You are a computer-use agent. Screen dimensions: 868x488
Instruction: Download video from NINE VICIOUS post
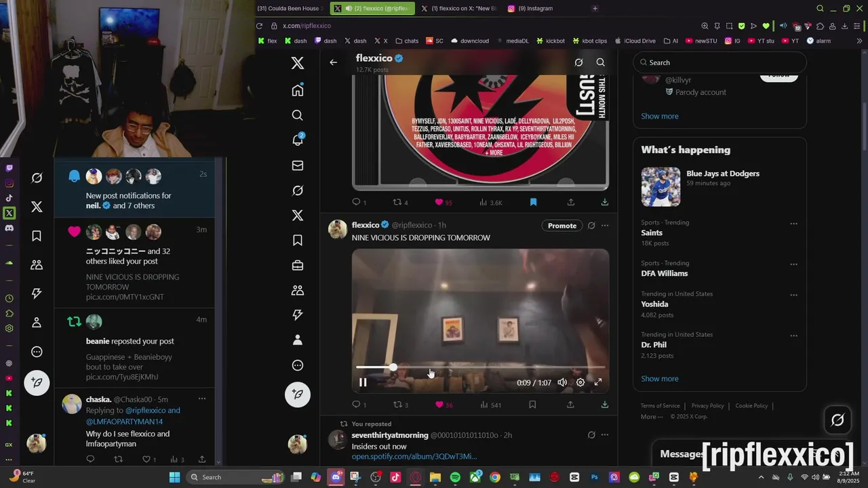(604, 405)
